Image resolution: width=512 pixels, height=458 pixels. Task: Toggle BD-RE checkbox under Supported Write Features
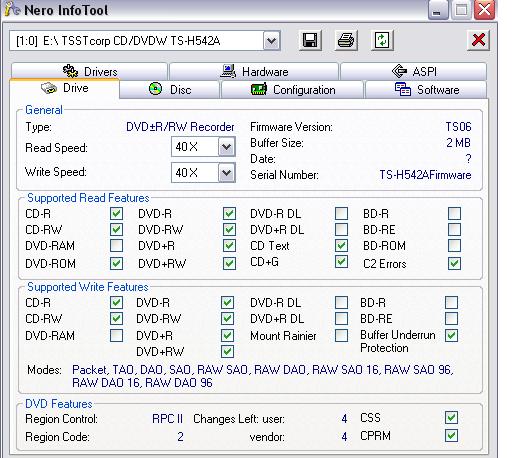click(x=451, y=319)
